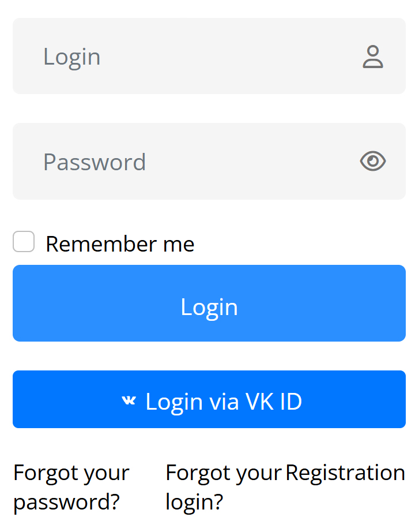Screen dimensions: 415x532
Task: Click the "Login" placeholder text
Action: click(72, 57)
